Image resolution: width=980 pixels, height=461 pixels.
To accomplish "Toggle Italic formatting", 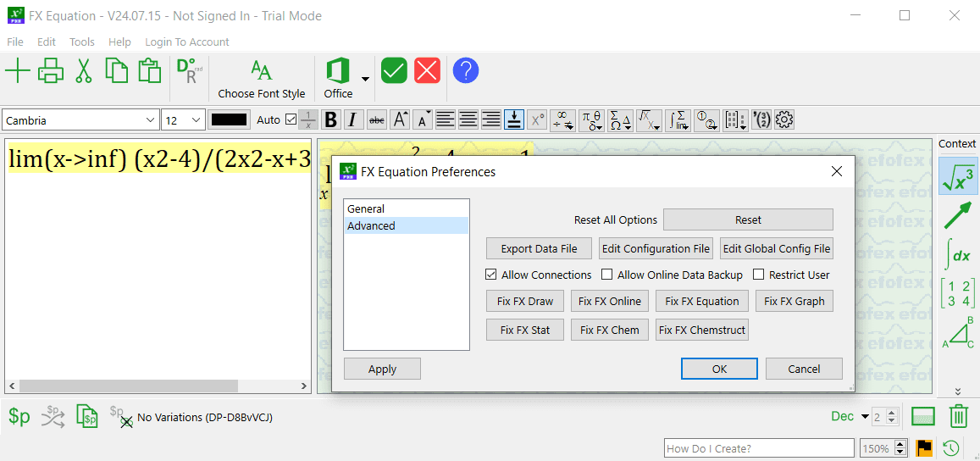I will (353, 119).
